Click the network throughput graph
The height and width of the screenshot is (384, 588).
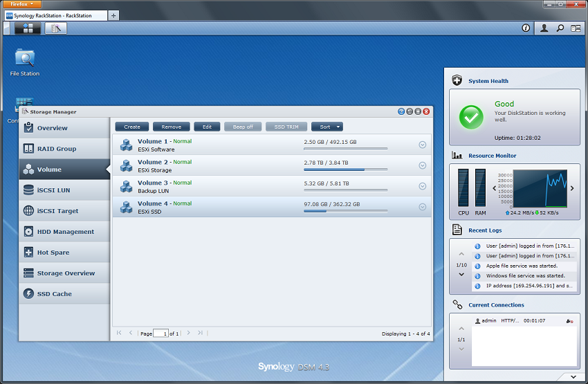click(x=540, y=189)
